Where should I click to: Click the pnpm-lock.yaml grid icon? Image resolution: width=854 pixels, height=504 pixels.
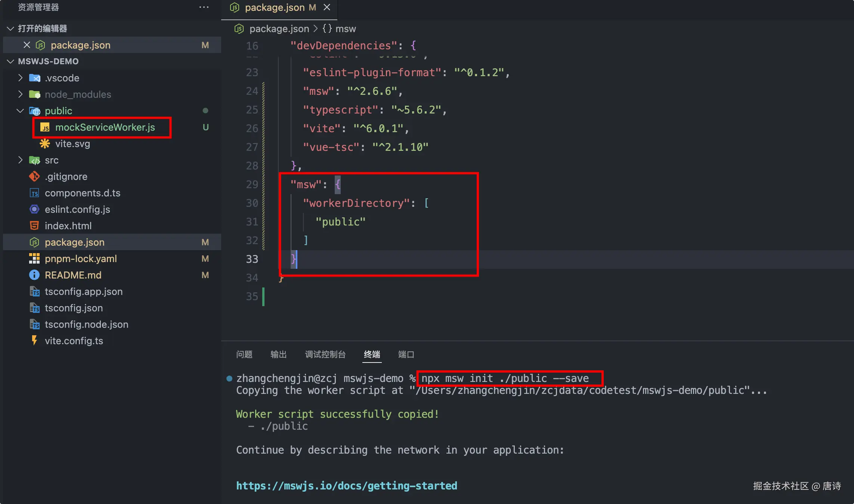pos(34,259)
